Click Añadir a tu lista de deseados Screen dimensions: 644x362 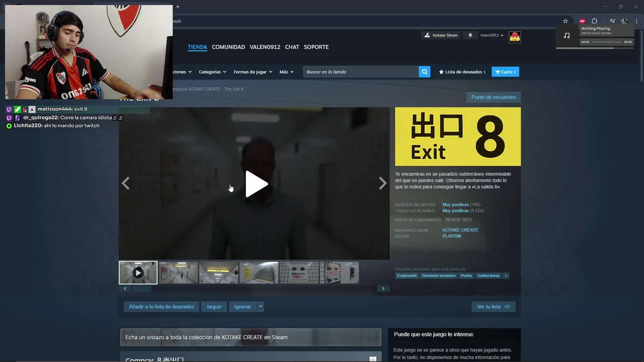coord(161,307)
